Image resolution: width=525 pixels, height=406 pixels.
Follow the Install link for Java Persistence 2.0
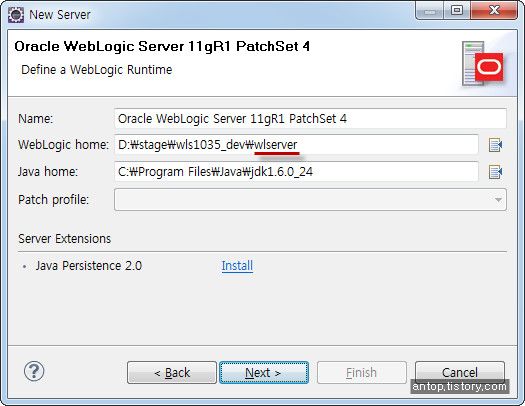[x=237, y=266]
